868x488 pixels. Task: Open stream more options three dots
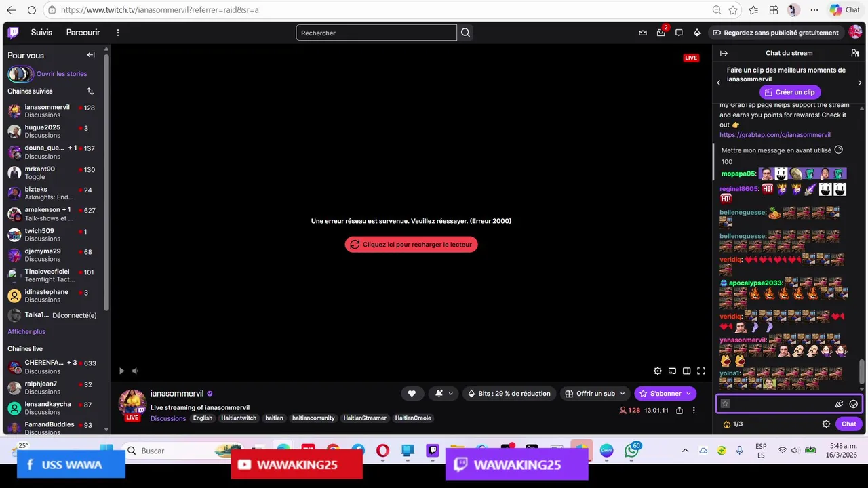694,410
